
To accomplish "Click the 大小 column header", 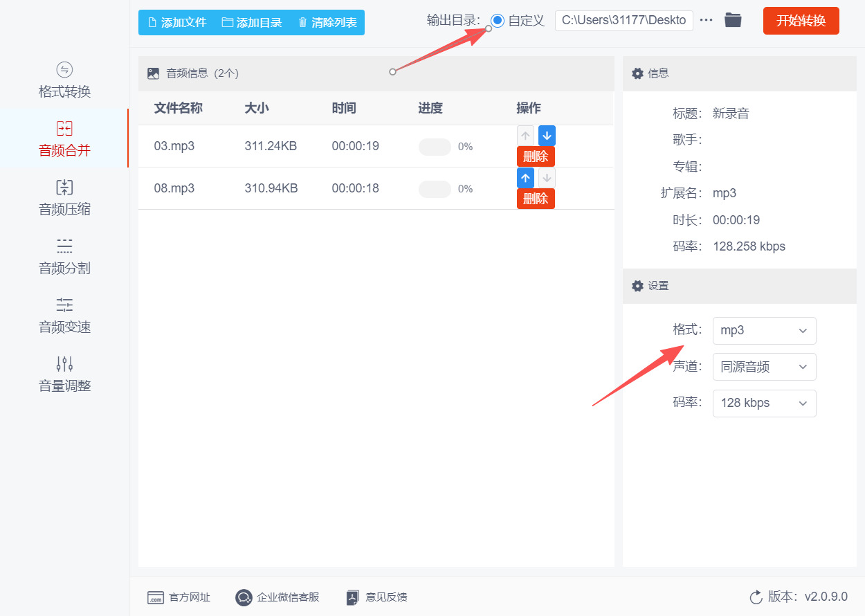I will 257,108.
